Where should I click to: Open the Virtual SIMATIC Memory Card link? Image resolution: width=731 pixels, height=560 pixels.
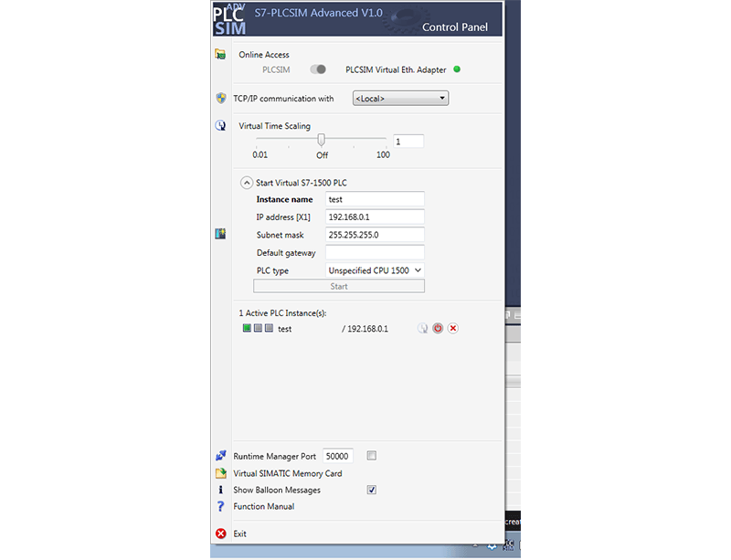(288, 473)
